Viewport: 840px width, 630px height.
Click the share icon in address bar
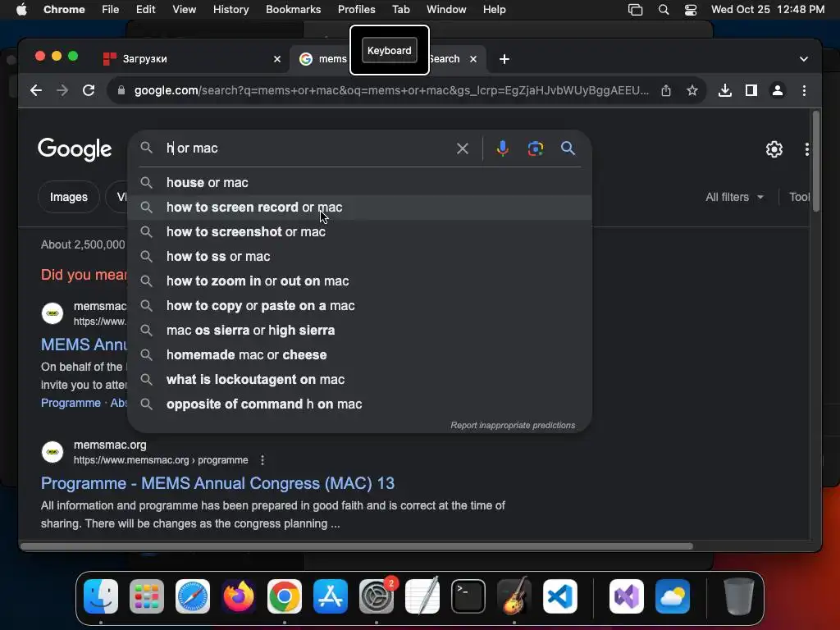[x=666, y=90]
